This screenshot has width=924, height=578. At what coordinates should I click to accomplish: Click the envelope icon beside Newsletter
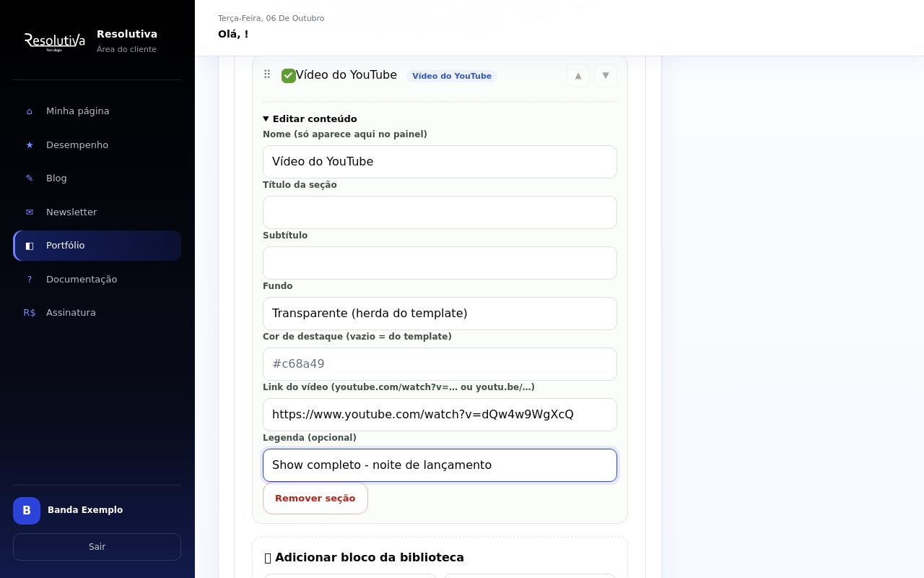pyautogui.click(x=30, y=212)
